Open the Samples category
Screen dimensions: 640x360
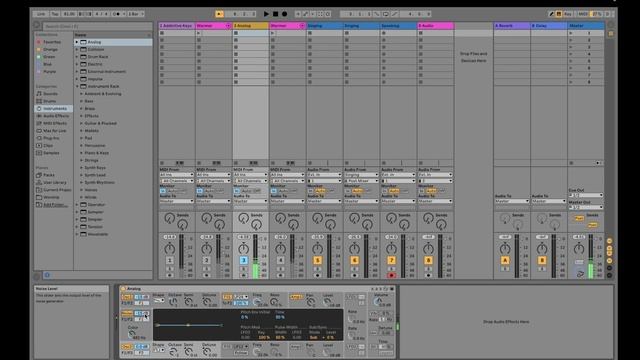pyautogui.click(x=51, y=153)
